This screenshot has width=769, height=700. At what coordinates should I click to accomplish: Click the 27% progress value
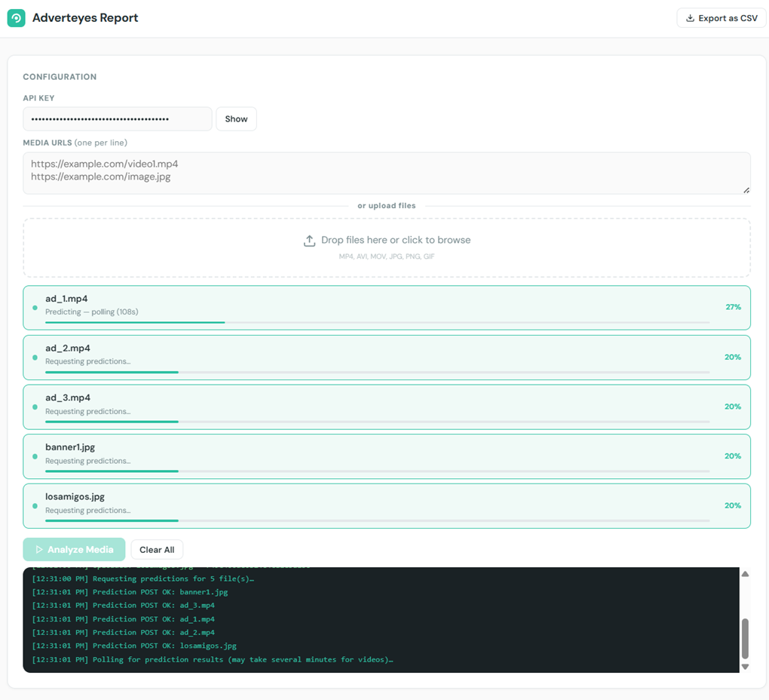pyautogui.click(x=734, y=307)
